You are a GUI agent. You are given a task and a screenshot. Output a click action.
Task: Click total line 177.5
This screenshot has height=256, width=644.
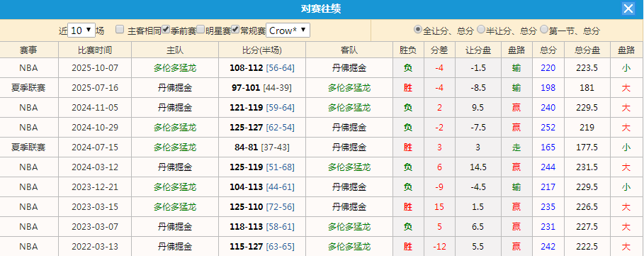(587, 147)
